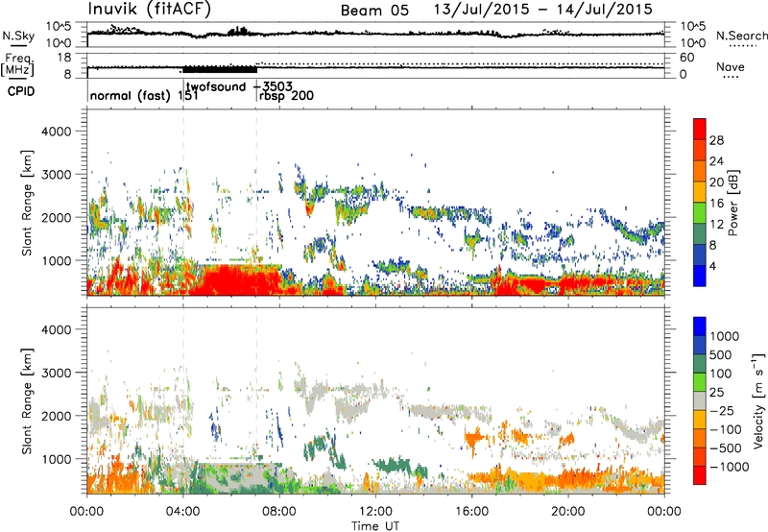
Task: Click the 'normal (fast) 151' CPID text
Action: pos(144,95)
